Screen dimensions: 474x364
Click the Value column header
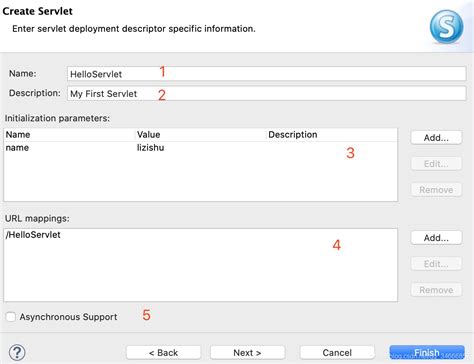[148, 134]
